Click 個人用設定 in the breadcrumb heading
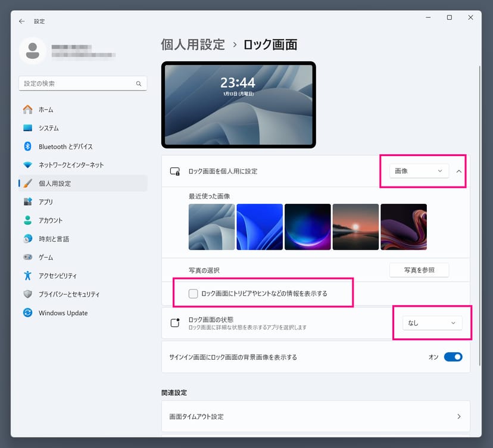This screenshot has height=448, width=493. point(193,44)
